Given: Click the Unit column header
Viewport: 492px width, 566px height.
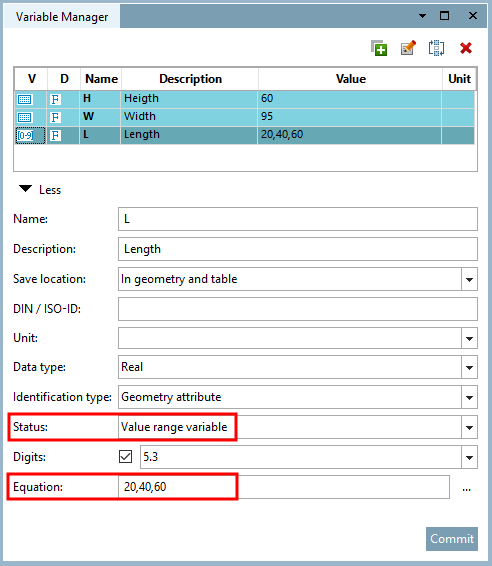Looking at the screenshot, I should [459, 79].
